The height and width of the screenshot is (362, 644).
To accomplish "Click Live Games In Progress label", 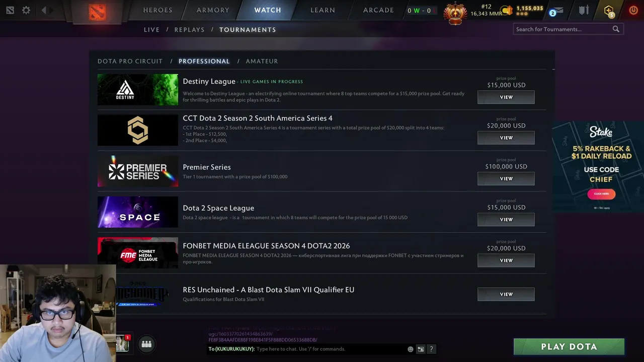I will point(272,81).
